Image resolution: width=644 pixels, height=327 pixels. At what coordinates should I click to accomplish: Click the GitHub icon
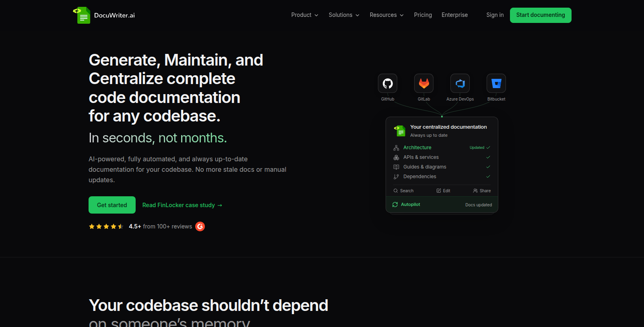pos(388,83)
